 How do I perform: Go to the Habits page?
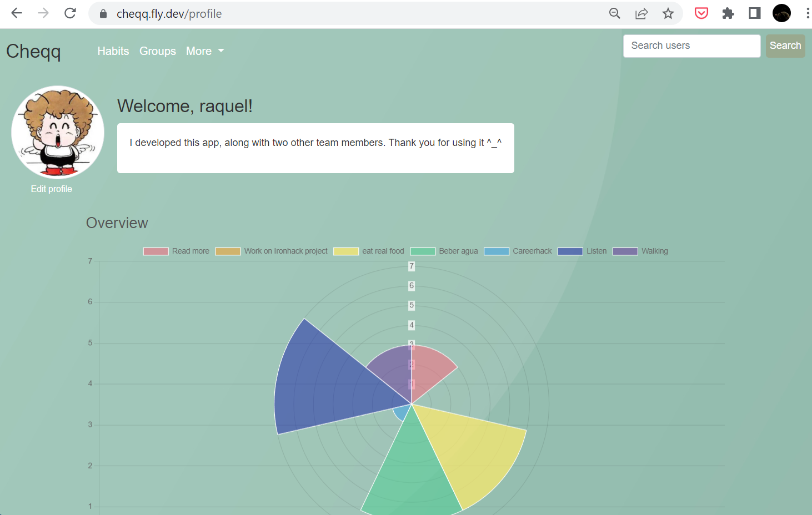click(x=113, y=51)
